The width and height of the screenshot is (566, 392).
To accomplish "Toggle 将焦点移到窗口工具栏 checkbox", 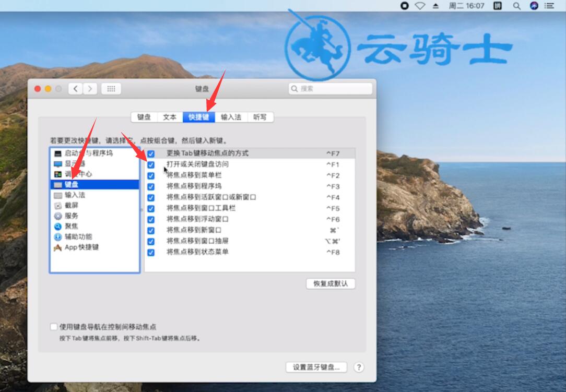I will tap(151, 209).
